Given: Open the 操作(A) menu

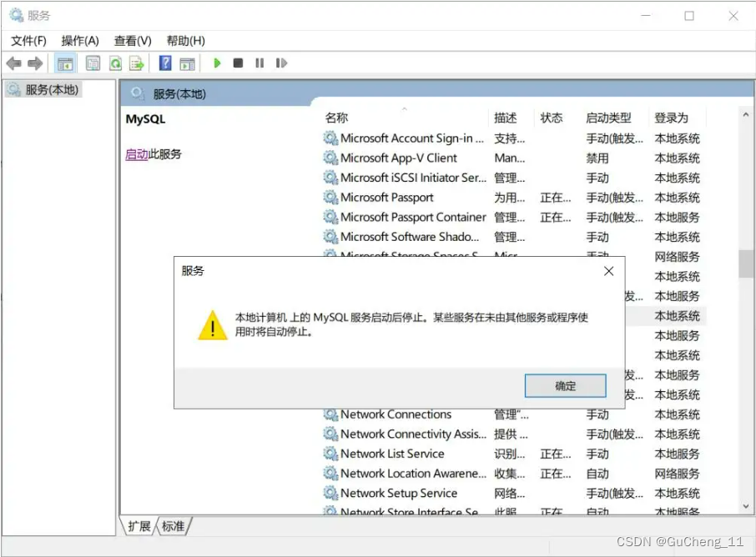Looking at the screenshot, I should click(80, 41).
